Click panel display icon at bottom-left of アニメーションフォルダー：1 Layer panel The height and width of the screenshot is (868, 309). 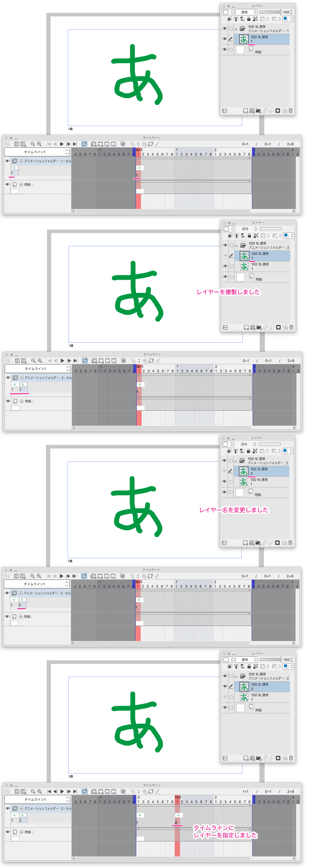coord(225,111)
